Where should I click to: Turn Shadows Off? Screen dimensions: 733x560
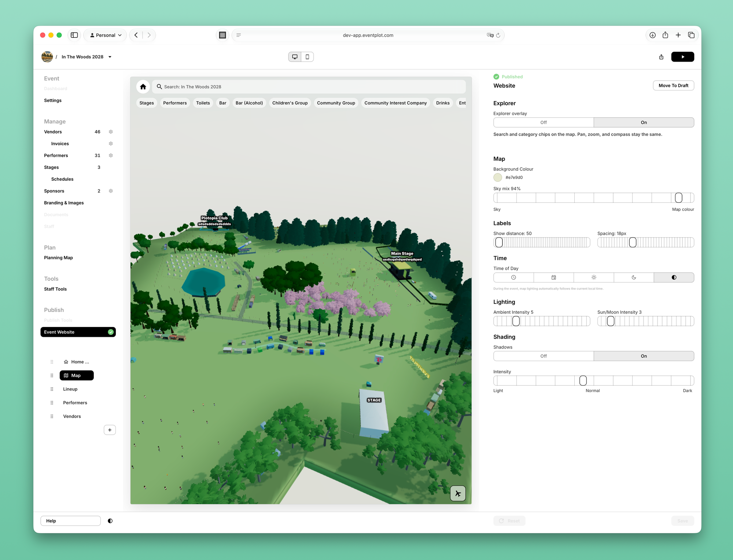click(544, 356)
